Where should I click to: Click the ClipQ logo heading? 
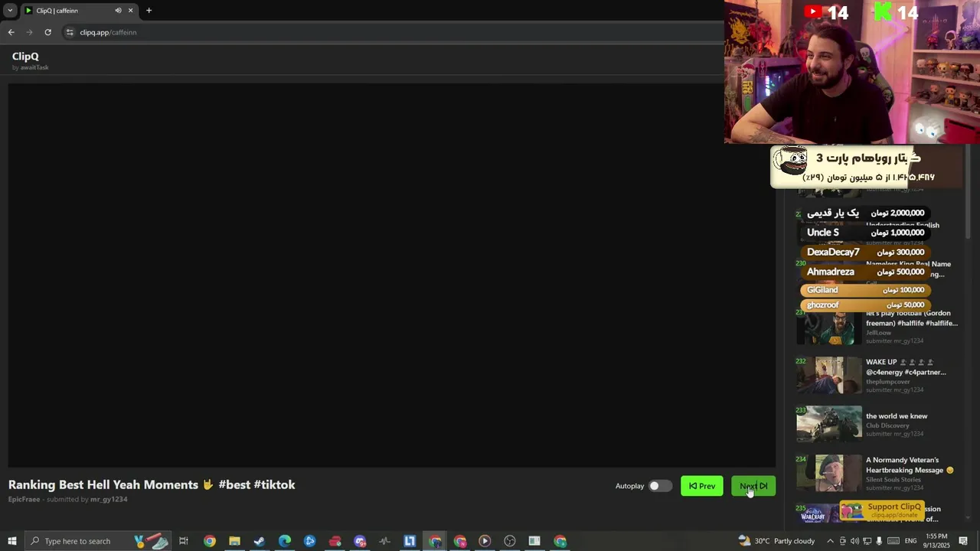pyautogui.click(x=25, y=57)
